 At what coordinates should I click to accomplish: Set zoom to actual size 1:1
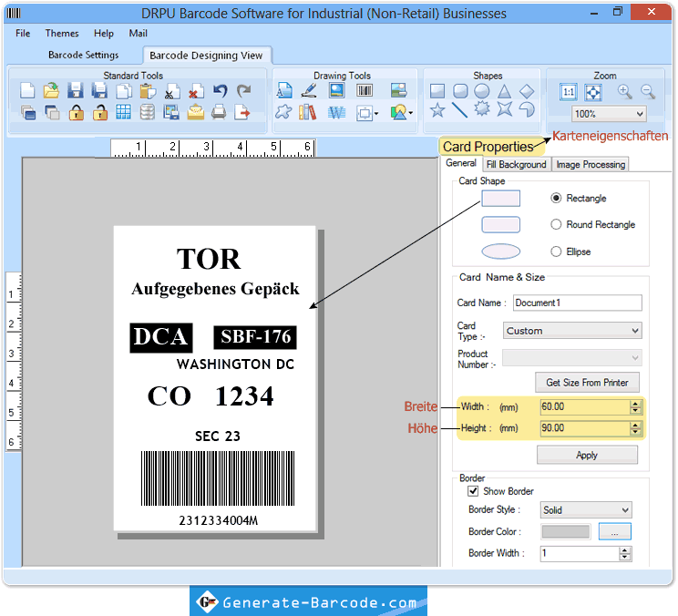point(568,92)
